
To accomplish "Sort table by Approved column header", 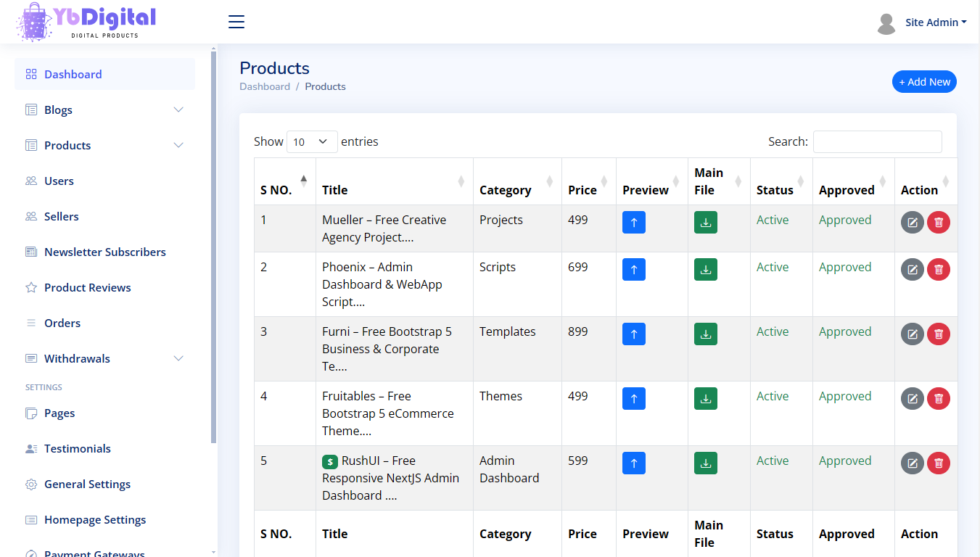I will (x=854, y=181).
